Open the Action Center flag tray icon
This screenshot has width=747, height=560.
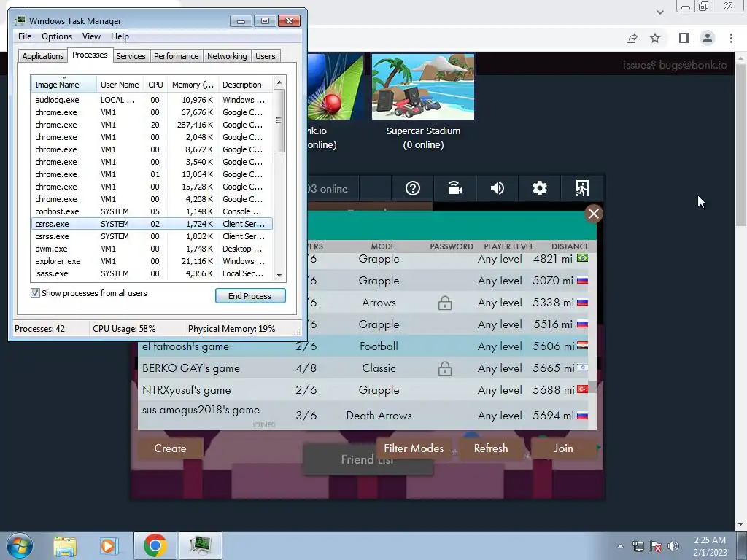pos(656,546)
